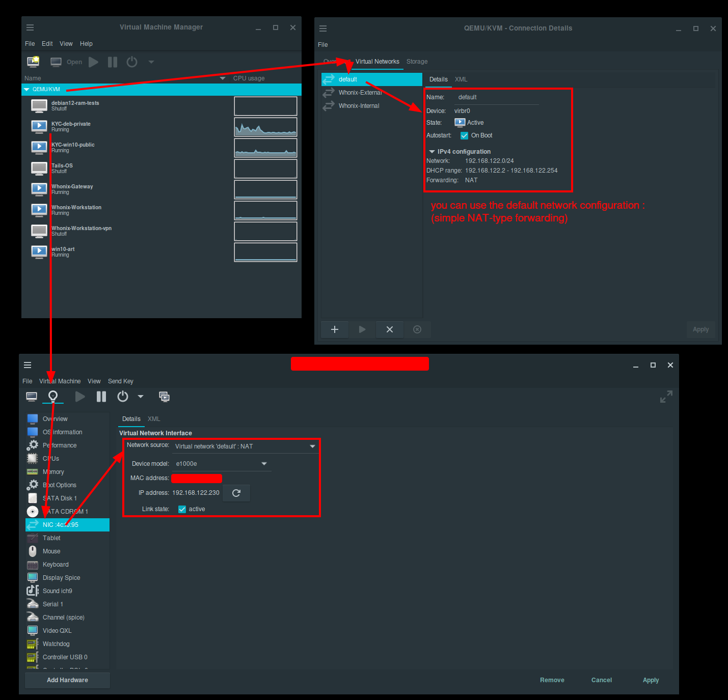Viewport: 728px width, 700px height.
Task: Show virtual hardware details lightbulb icon
Action: [x=53, y=397]
